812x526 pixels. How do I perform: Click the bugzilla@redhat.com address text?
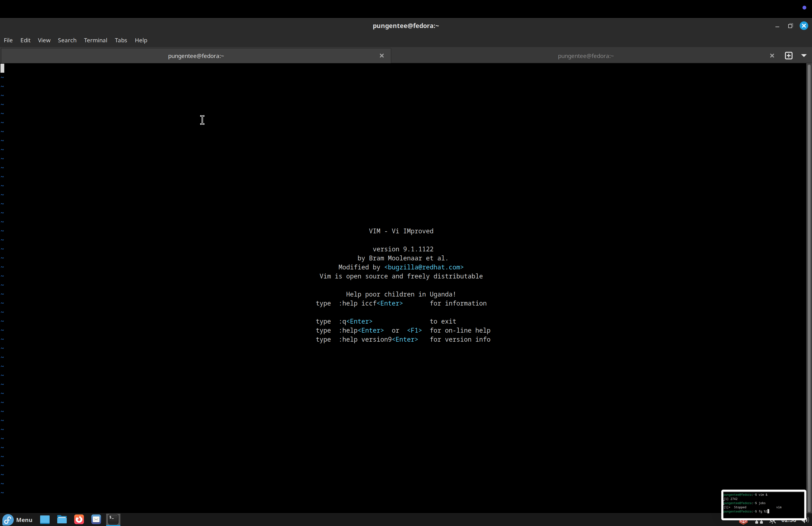point(424,267)
